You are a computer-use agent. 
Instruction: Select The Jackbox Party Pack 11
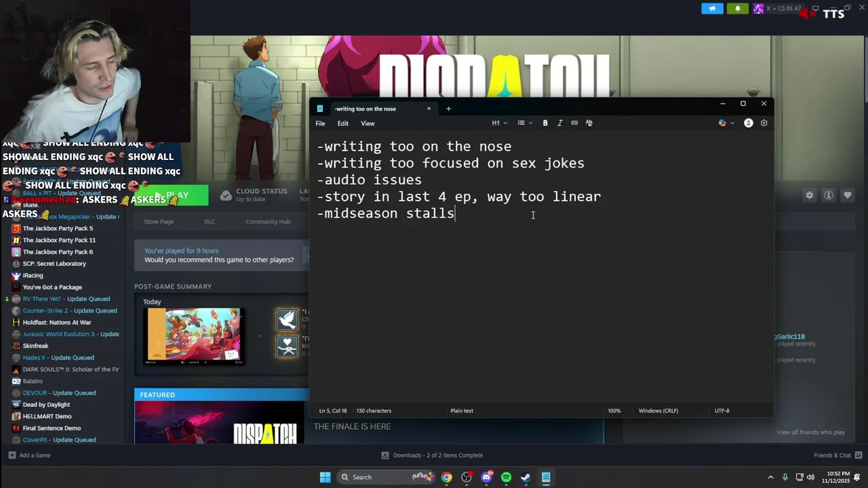tap(59, 240)
